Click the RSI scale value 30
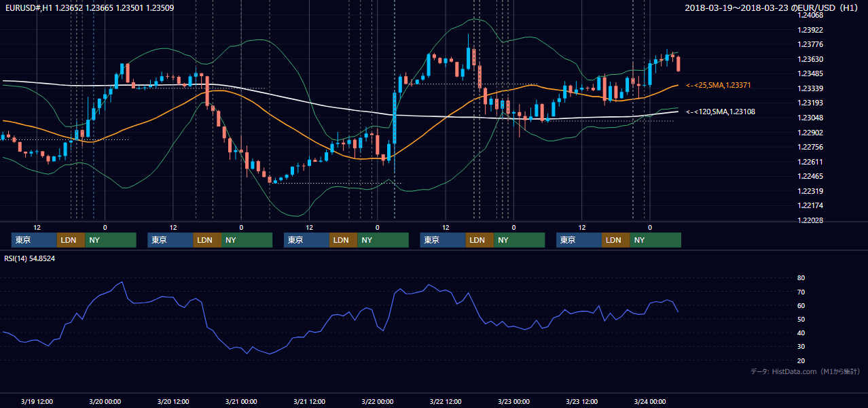The width and height of the screenshot is (868, 408). 801,347
